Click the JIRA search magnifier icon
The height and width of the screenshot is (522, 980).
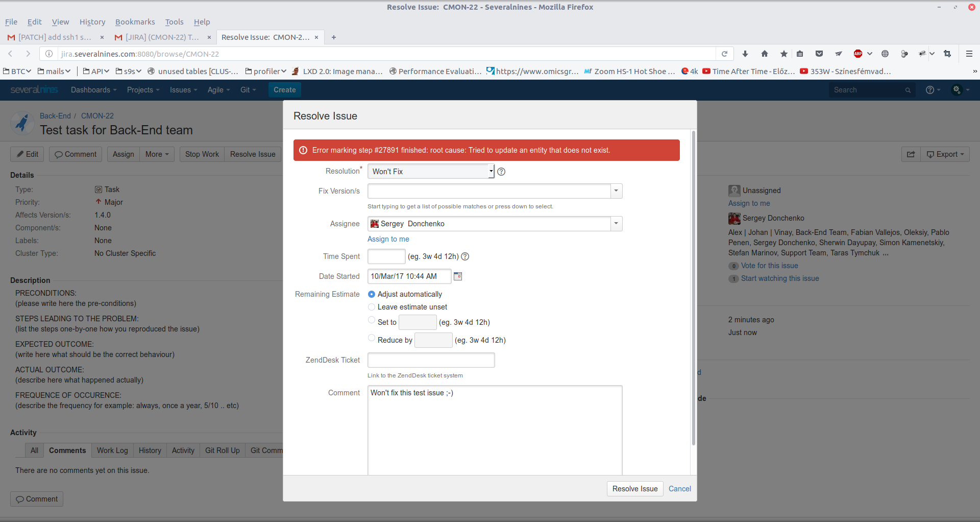(x=908, y=90)
